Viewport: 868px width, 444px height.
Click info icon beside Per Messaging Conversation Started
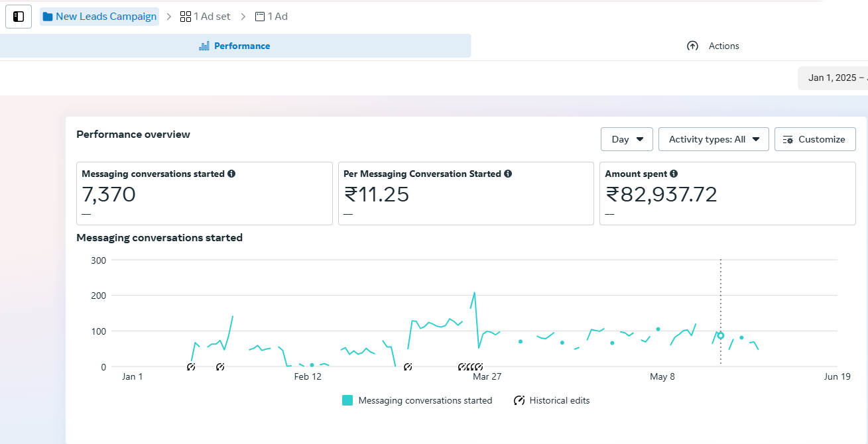[x=508, y=174]
